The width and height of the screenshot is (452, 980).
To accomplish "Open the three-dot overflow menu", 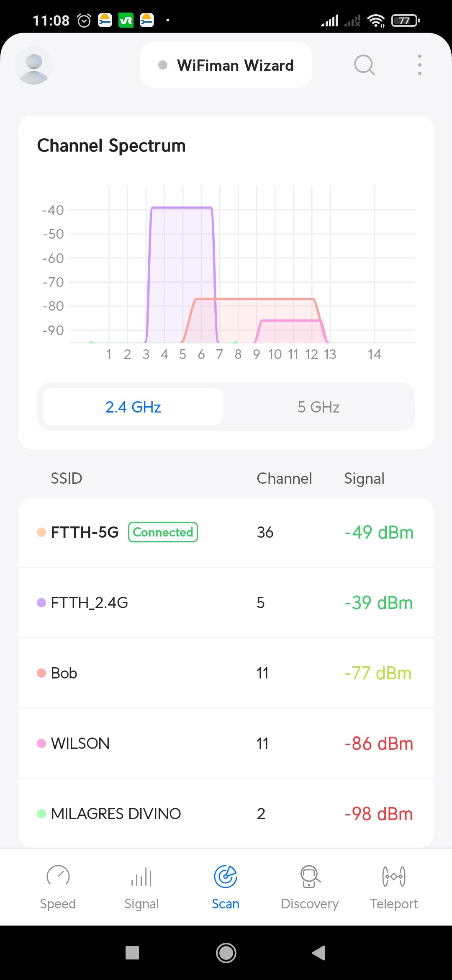I will [419, 65].
